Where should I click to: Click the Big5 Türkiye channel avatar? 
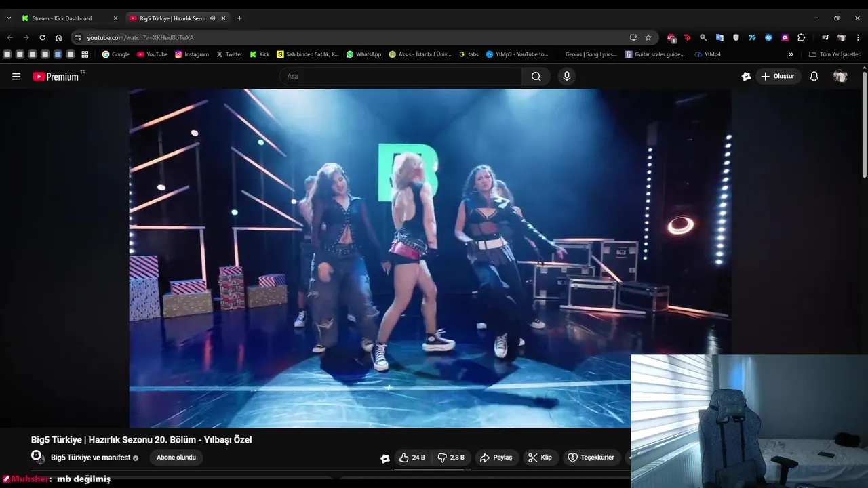pyautogui.click(x=37, y=457)
